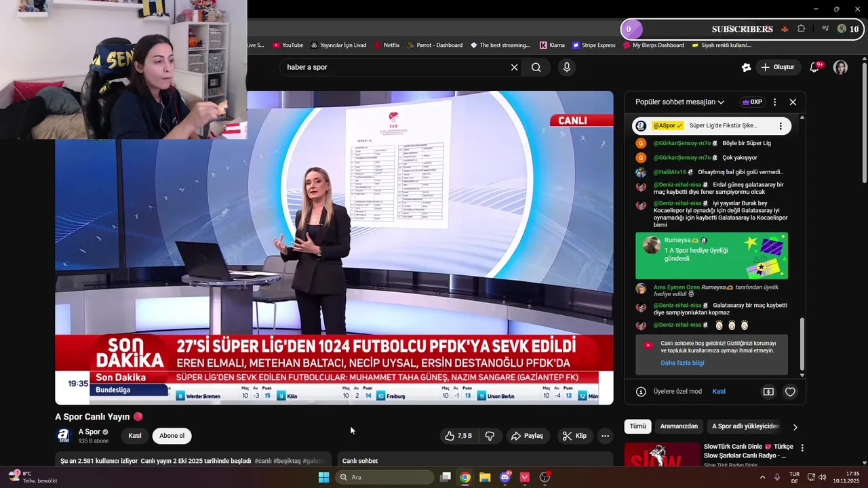Select the Aramanızdan filter chip
This screenshot has width=868, height=488.
click(x=679, y=426)
